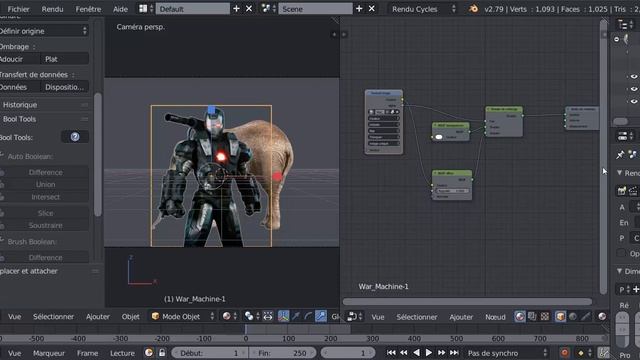Toggle visibility eye of second outliner object
Viewport: 640px width, 360px height.
[633, 89]
